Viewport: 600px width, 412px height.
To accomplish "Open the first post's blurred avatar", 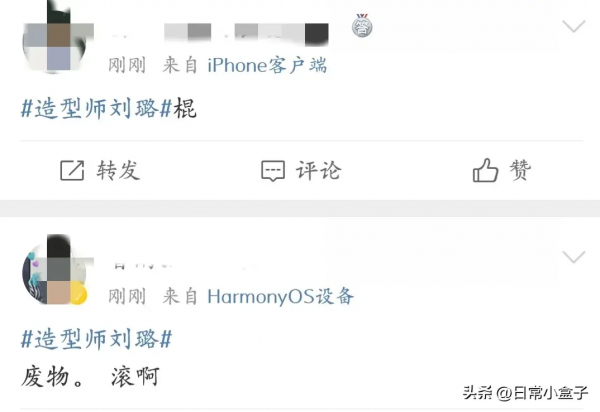I will coord(58,37).
